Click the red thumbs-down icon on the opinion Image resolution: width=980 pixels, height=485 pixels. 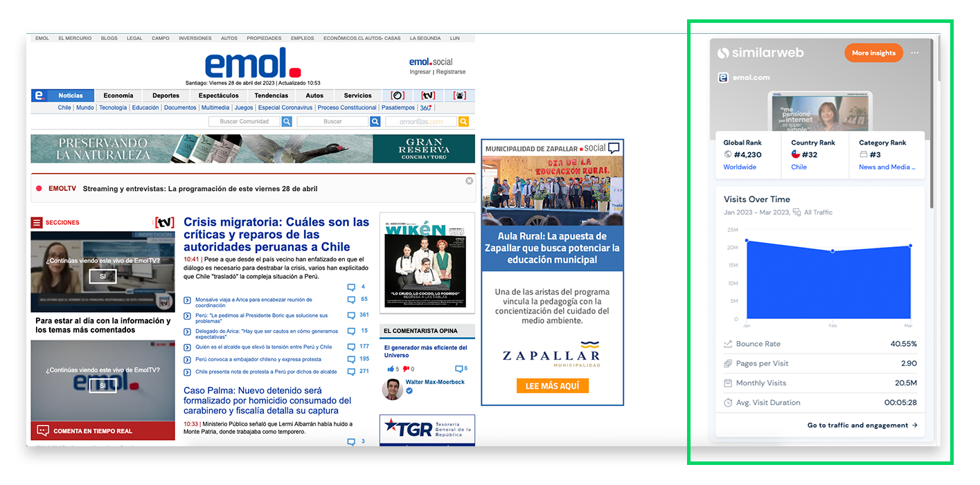pyautogui.click(x=406, y=369)
